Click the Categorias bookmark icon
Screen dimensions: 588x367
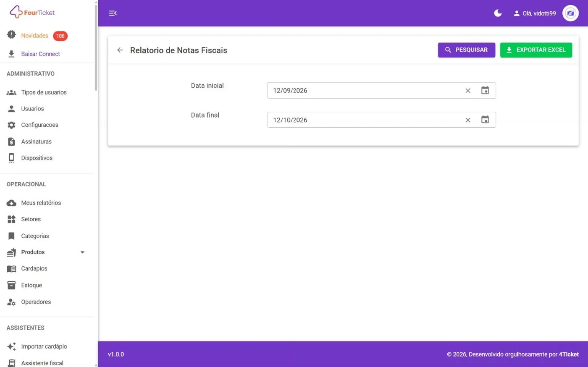pos(11,236)
